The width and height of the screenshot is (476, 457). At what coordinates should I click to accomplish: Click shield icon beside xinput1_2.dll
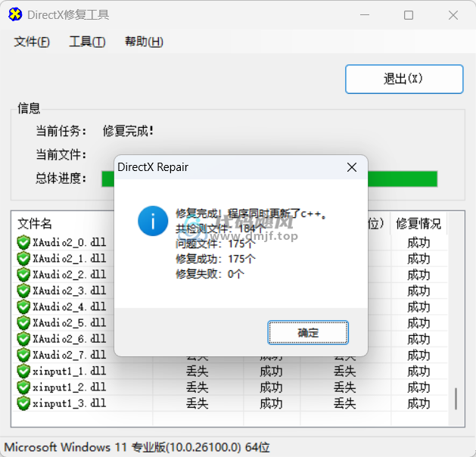(x=23, y=387)
